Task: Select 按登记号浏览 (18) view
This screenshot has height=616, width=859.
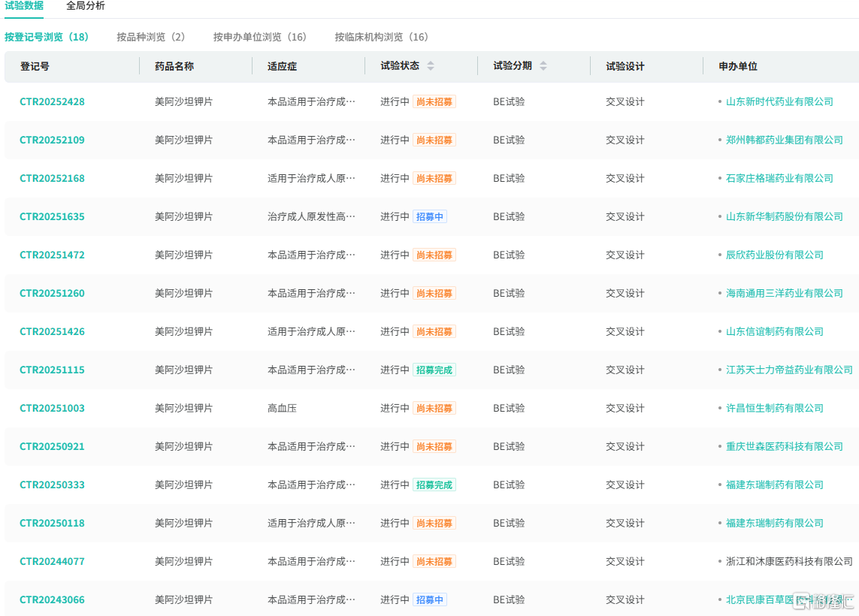Action: pyautogui.click(x=47, y=38)
